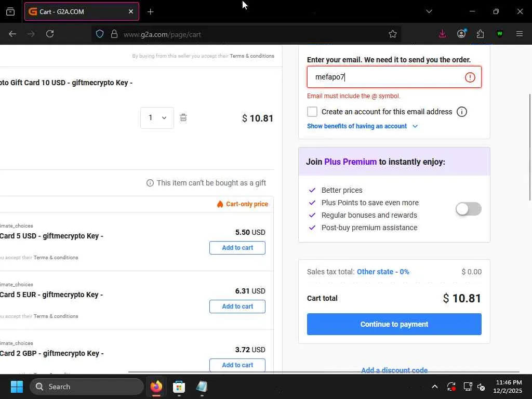Click the red email error icon
532x399 pixels.
(470, 77)
